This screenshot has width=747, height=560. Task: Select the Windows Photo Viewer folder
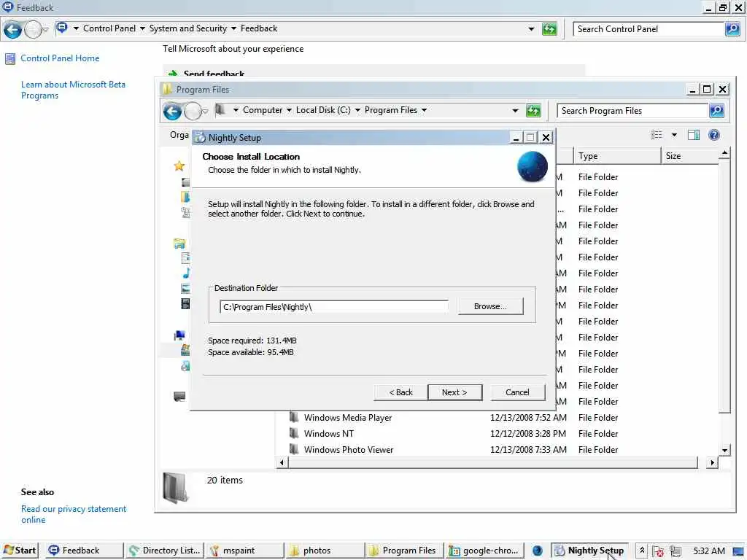click(349, 449)
